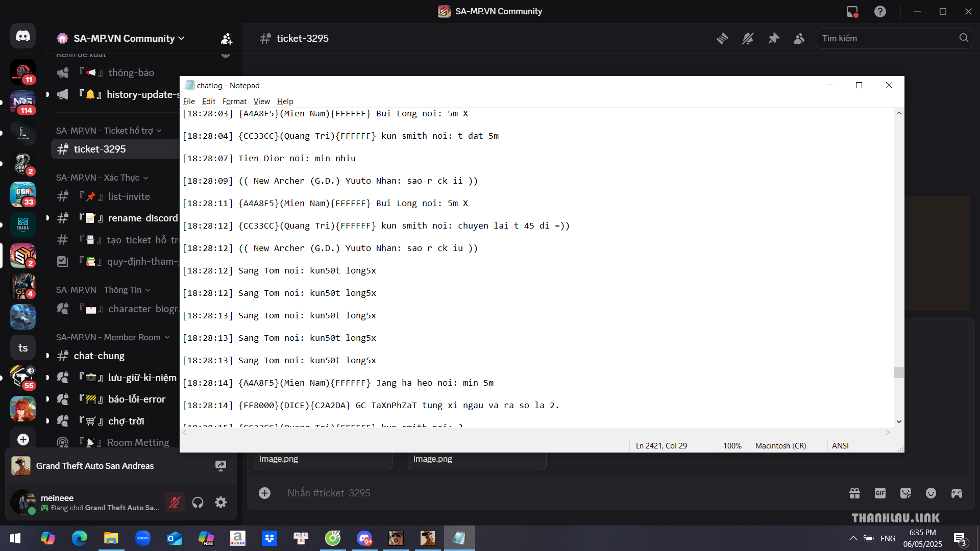Screen dimensions: 980x551
Task: Open Notepad Edit menu
Action: pyautogui.click(x=209, y=102)
